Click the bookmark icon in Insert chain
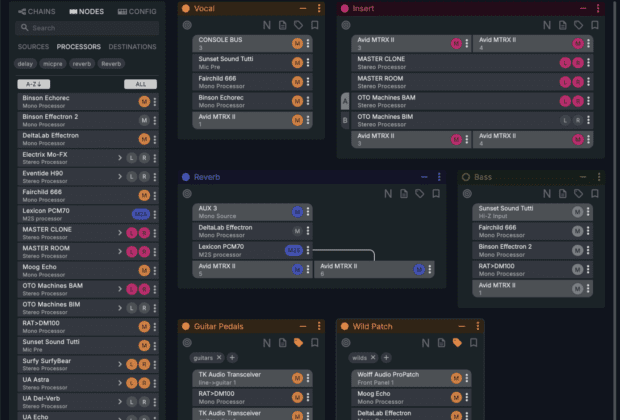The width and height of the screenshot is (620, 420). point(595,25)
